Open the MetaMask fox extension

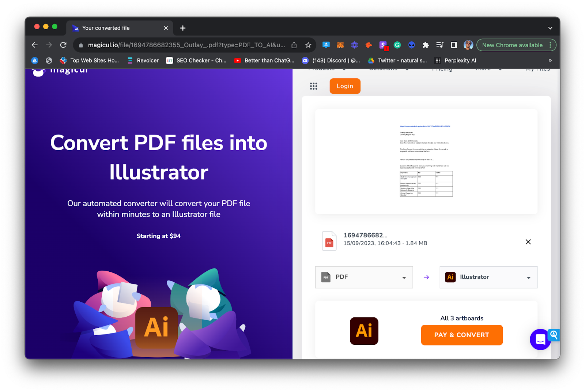click(340, 45)
